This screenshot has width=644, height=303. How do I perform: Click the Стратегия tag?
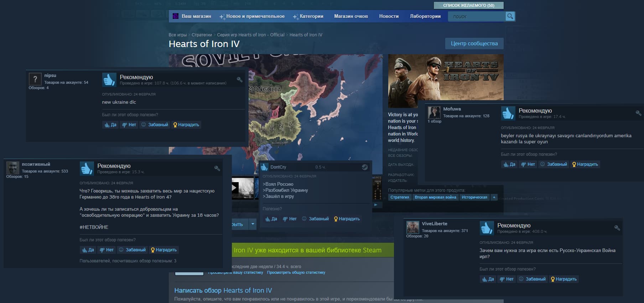(400, 197)
